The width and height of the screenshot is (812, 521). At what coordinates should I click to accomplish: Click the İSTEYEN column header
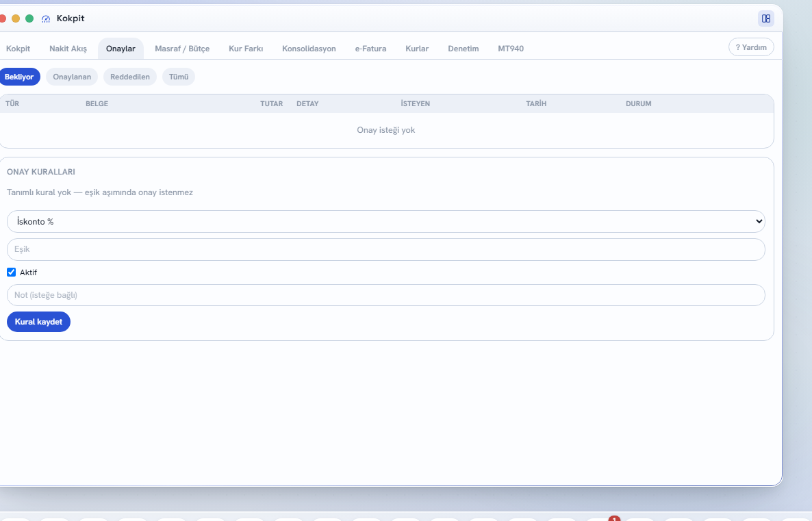[x=416, y=103]
